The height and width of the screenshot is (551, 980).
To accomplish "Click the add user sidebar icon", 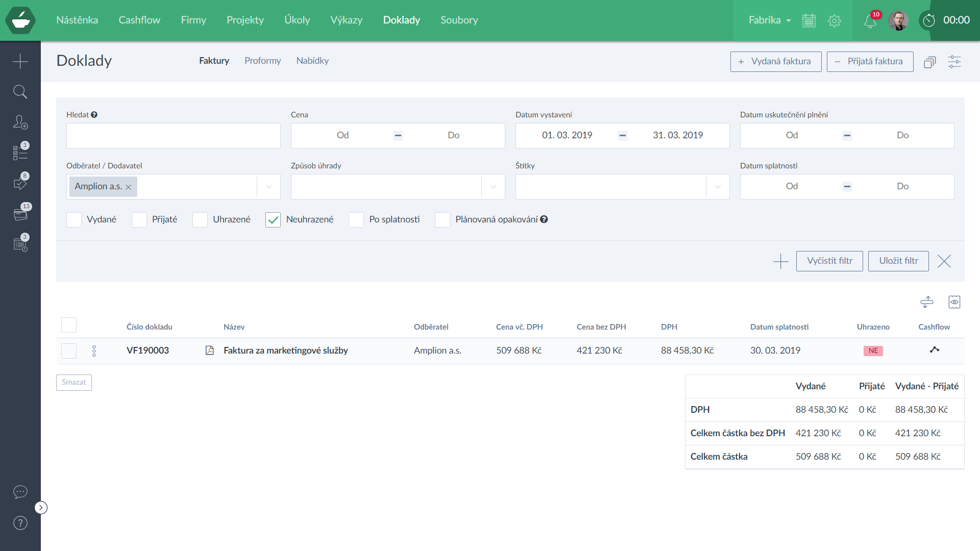I will click(20, 122).
